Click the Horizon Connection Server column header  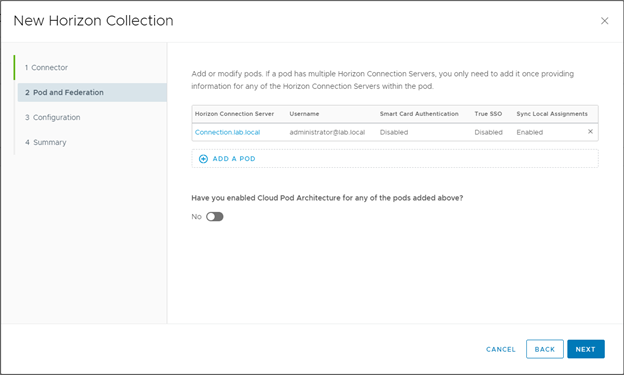pyautogui.click(x=234, y=114)
